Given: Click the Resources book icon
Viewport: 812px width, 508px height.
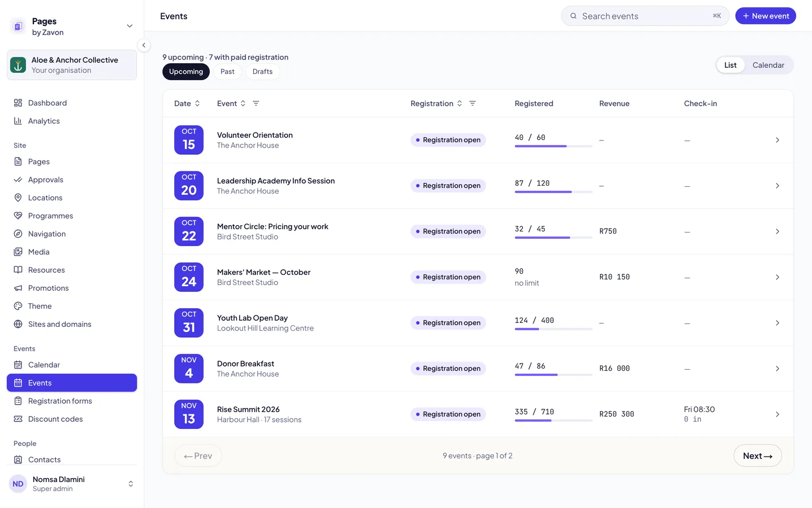Looking at the screenshot, I should pyautogui.click(x=18, y=270).
